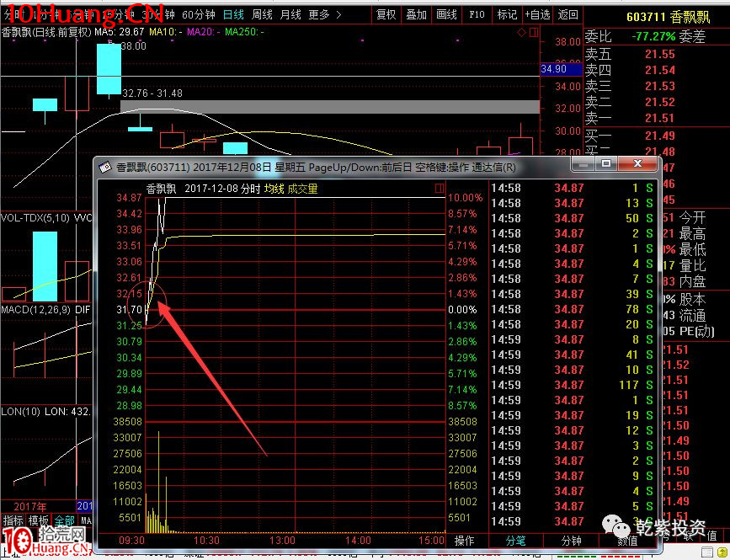Click the 卖四 price 21.54

tap(660, 70)
